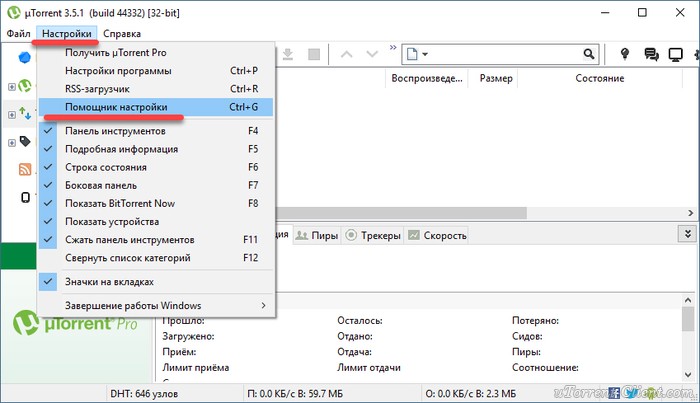The height and width of the screenshot is (403, 700).
Task: Click the remote monitor icon
Action: click(675, 54)
